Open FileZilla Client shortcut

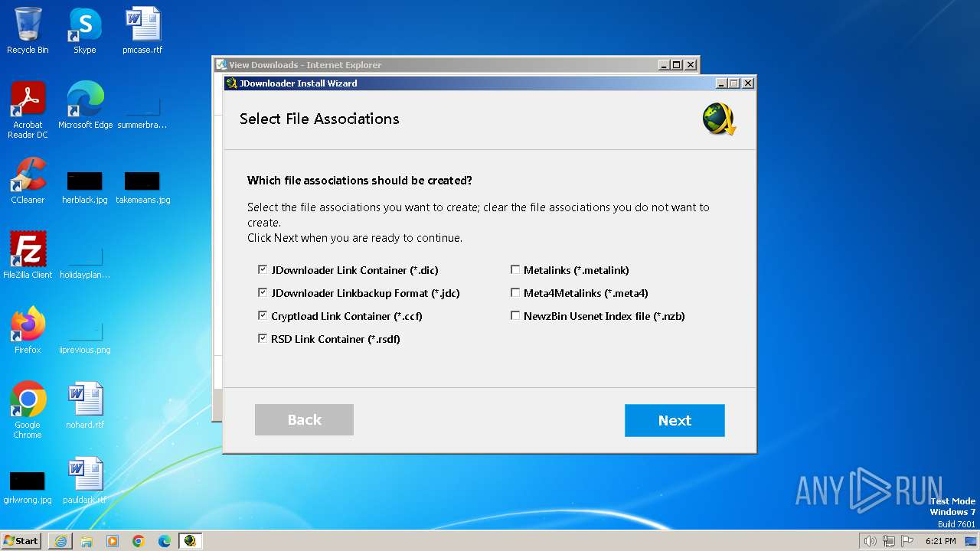[x=28, y=256]
